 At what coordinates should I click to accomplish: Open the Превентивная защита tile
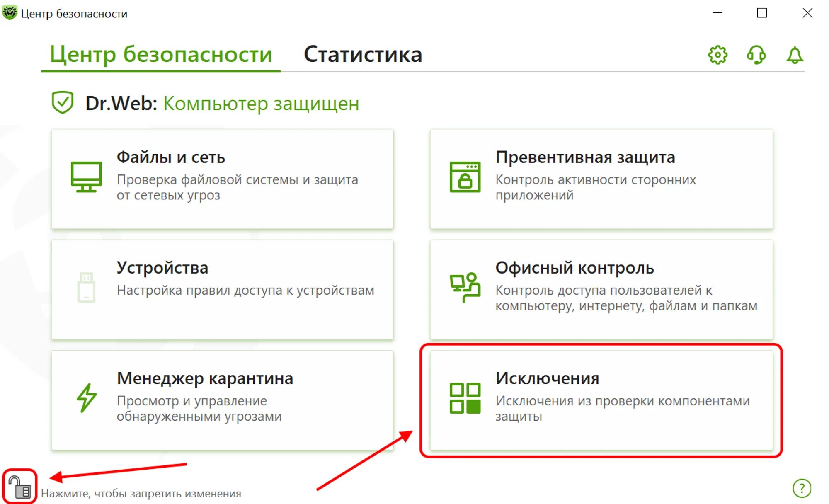[x=601, y=179]
